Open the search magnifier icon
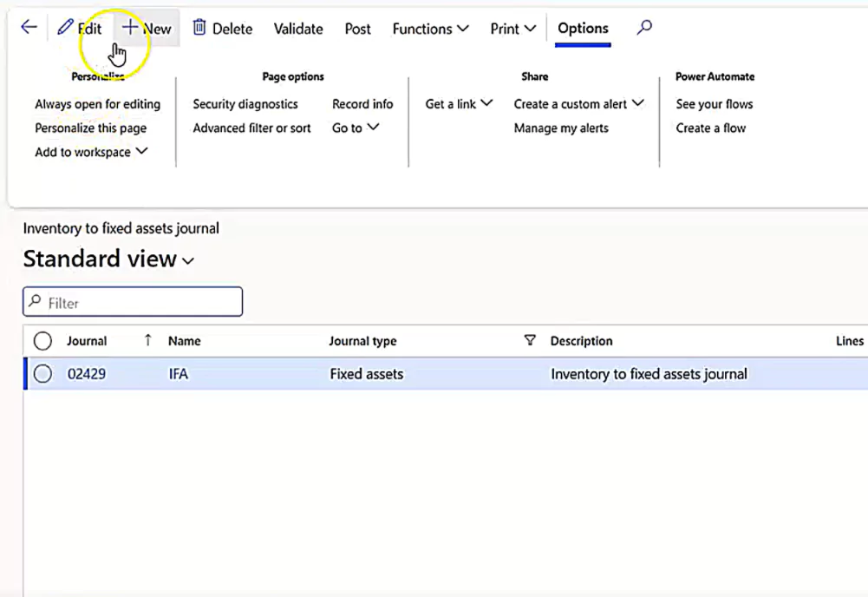Viewport: 868px width, 597px height. pyautogui.click(x=644, y=28)
